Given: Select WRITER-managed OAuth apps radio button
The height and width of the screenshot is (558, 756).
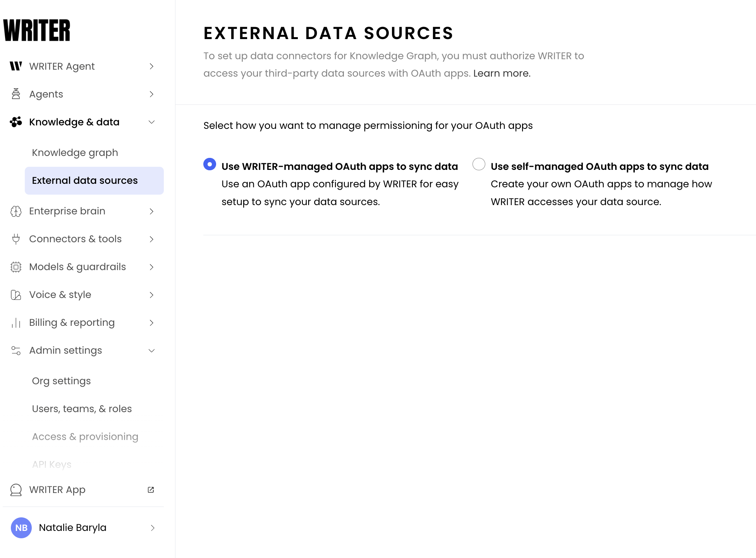Looking at the screenshot, I should click(x=210, y=164).
